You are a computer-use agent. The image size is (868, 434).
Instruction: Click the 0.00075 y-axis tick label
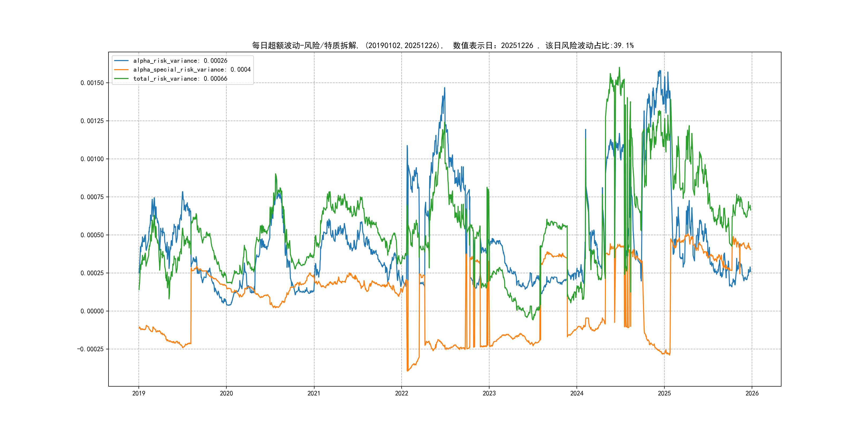click(x=92, y=197)
